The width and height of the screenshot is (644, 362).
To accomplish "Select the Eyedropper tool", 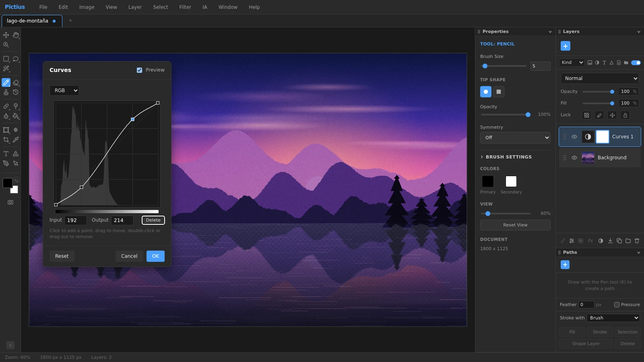I will 16,140.
